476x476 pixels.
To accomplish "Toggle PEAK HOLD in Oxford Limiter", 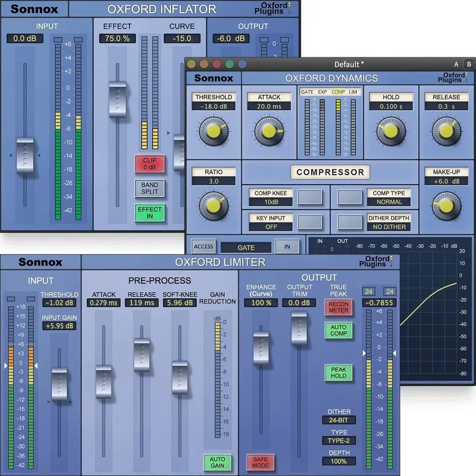I will (339, 372).
